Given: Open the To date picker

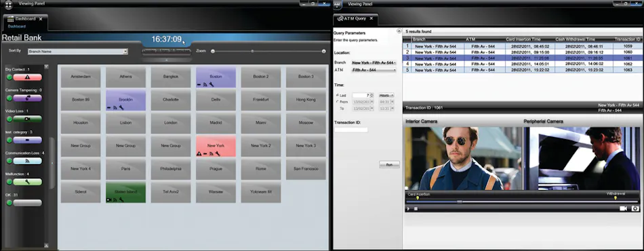Looking at the screenshot, I should tap(372, 109).
